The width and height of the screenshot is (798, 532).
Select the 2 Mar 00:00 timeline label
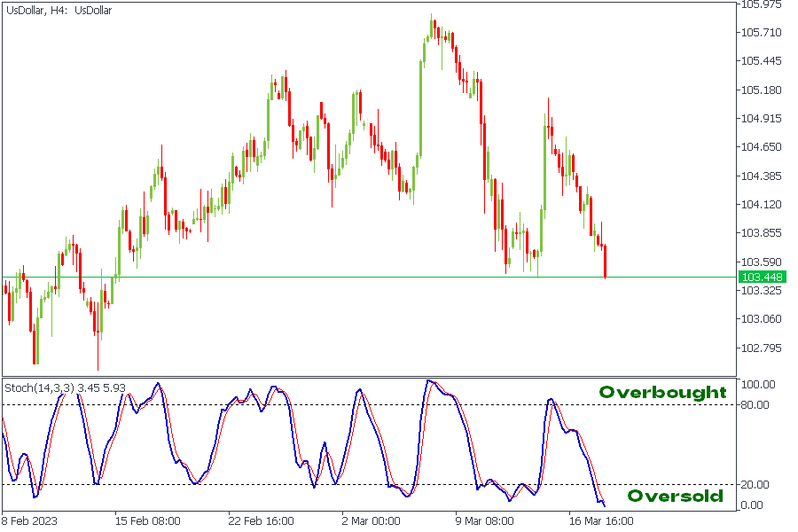369,522
